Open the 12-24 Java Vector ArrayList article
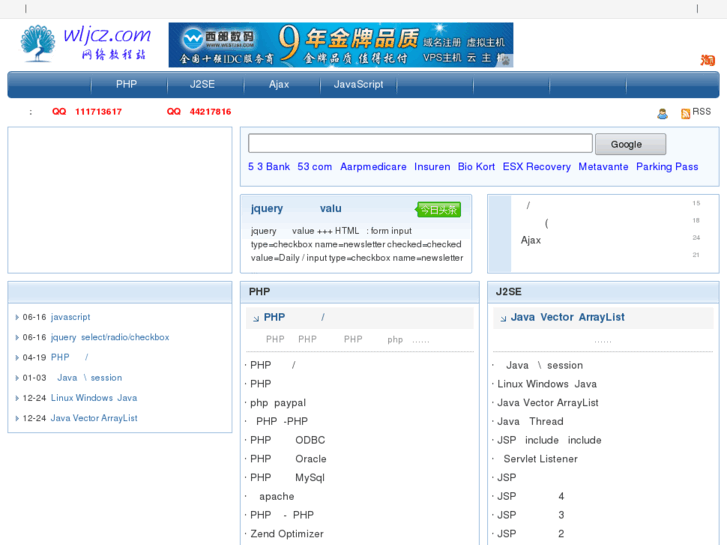This screenshot has width=727, height=545. coord(94,418)
